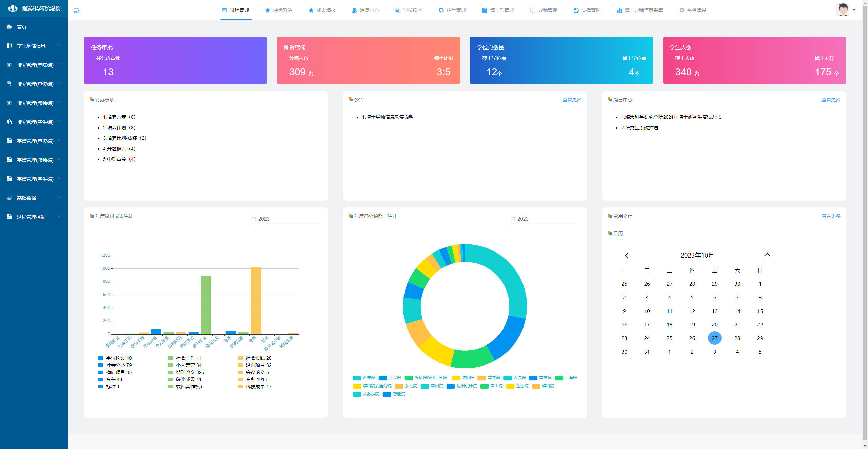The height and width of the screenshot is (449, 868).
Task: Click the 学籍管理(学生端) document icon
Action: (9, 179)
